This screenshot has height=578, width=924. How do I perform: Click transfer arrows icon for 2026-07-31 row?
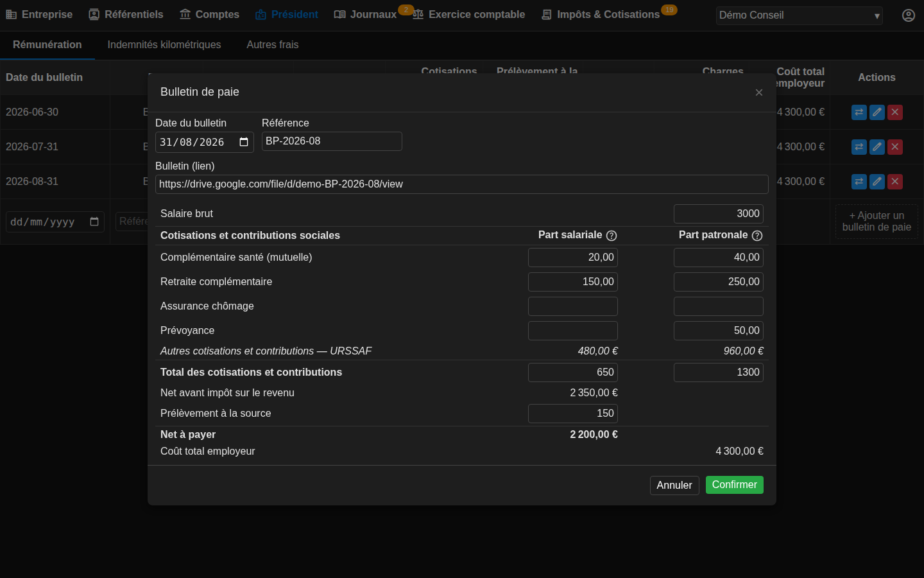[859, 147]
